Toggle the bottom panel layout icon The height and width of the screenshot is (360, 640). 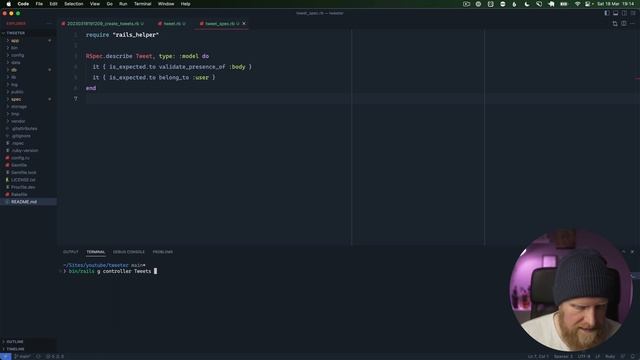click(616, 13)
